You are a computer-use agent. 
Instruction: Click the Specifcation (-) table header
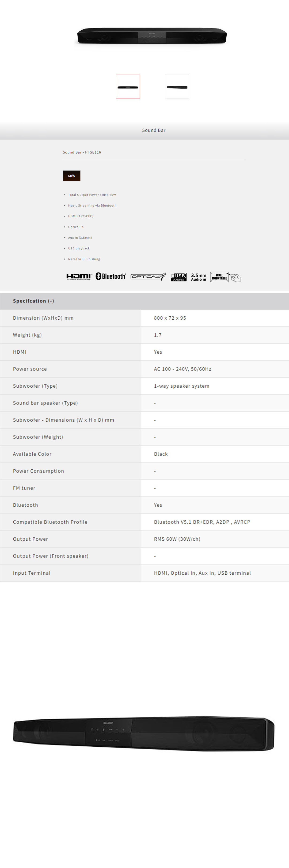tap(34, 301)
